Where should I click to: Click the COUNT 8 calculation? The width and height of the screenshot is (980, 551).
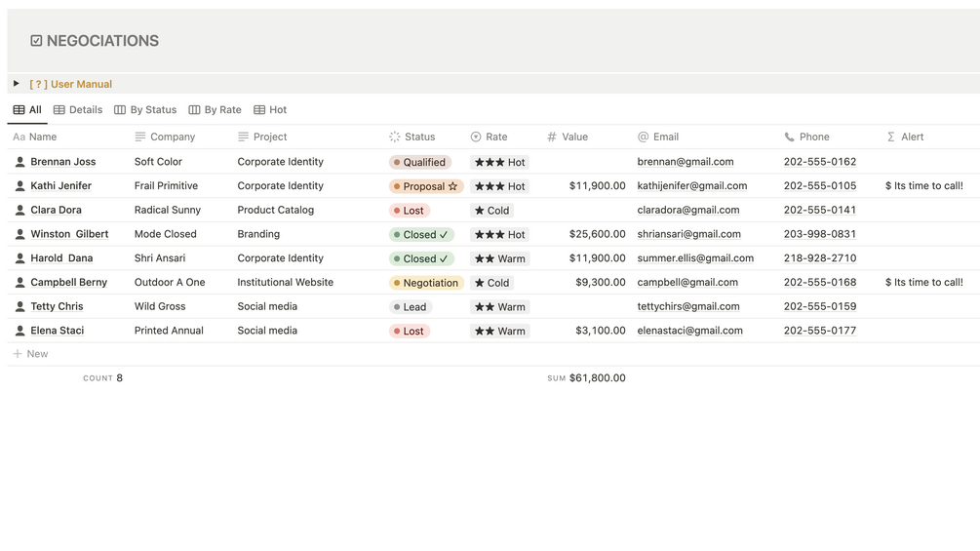[x=102, y=378]
